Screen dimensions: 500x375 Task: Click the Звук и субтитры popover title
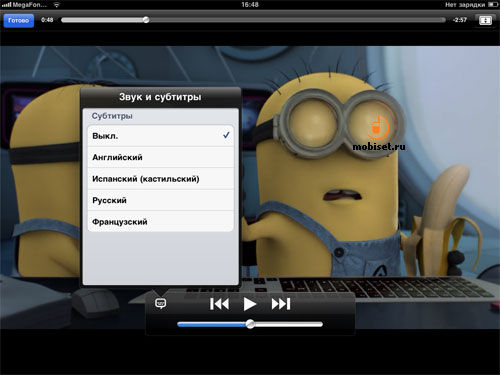[160, 97]
